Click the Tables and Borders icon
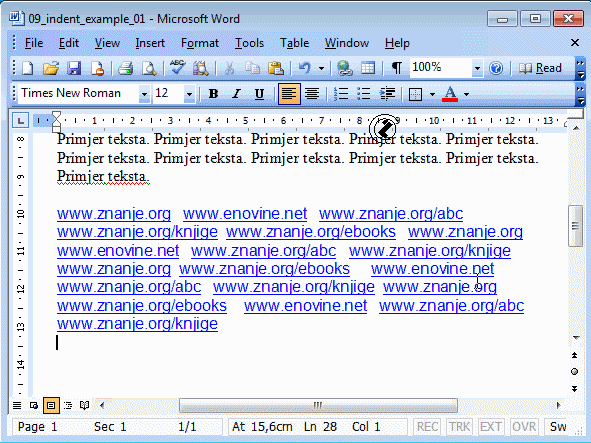Viewport: 591px width, 443px height. tap(368, 68)
